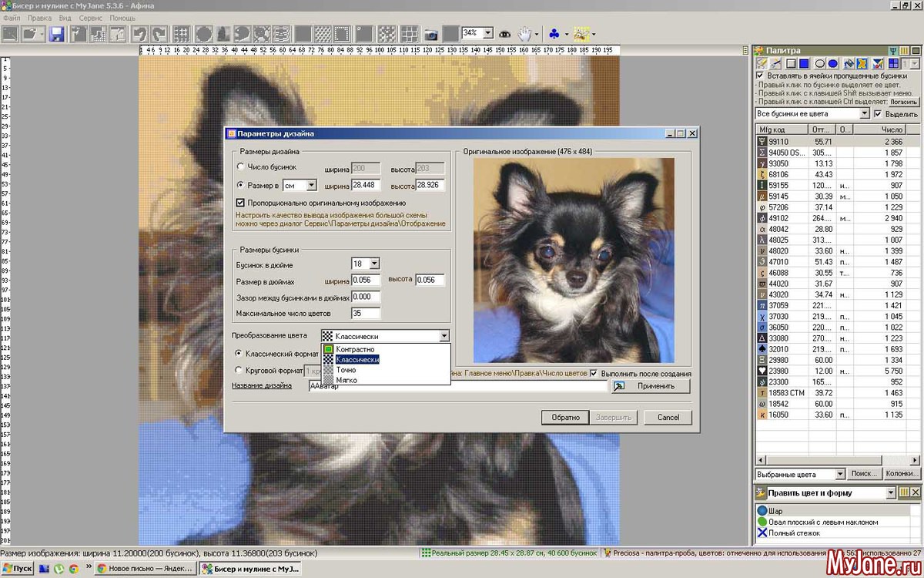Click the 'Максимальное число цветов' input field
The height and width of the screenshot is (578, 924).
point(366,313)
